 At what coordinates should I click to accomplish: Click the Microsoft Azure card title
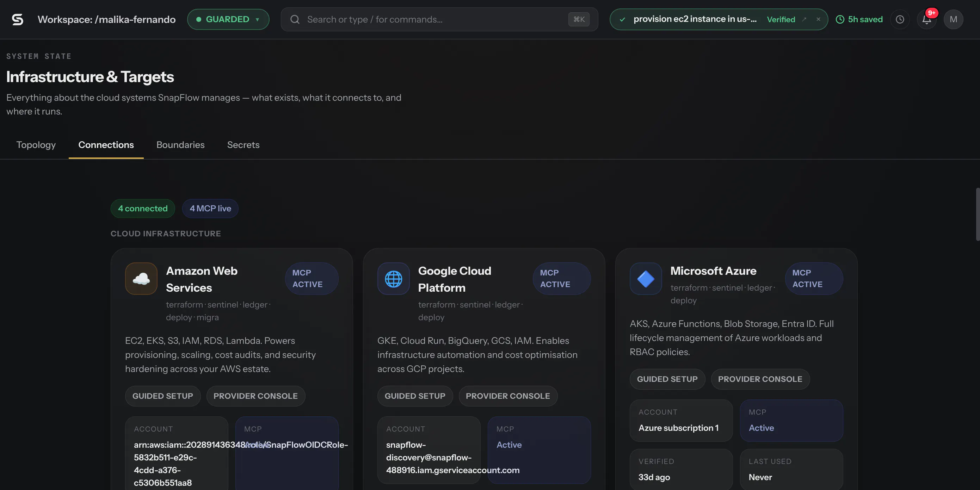coord(713,271)
